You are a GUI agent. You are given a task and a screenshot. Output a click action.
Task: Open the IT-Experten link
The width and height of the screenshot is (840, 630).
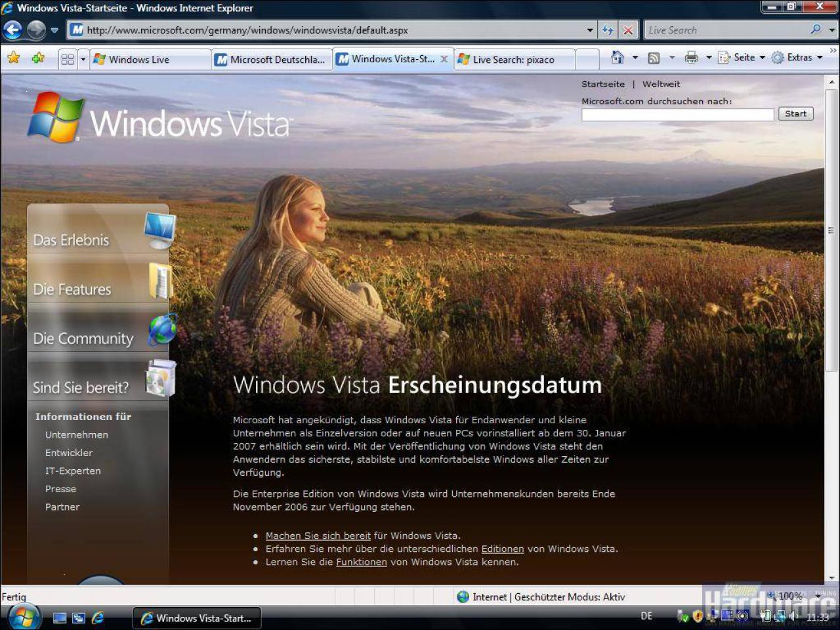73,471
